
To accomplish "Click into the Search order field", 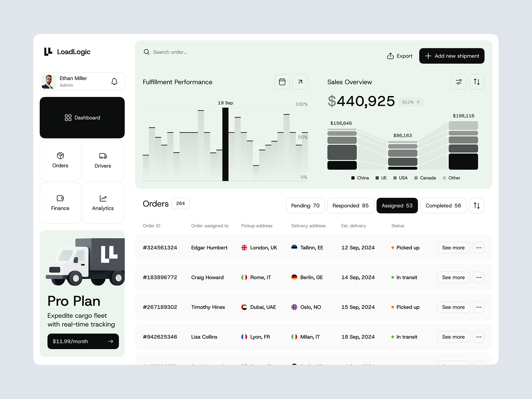I will [170, 52].
